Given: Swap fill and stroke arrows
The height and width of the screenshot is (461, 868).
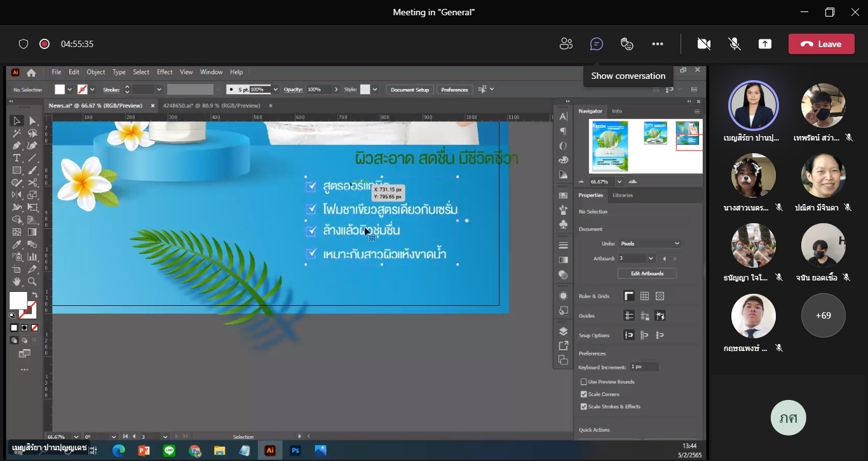Looking at the screenshot, I should pyautogui.click(x=35, y=295).
